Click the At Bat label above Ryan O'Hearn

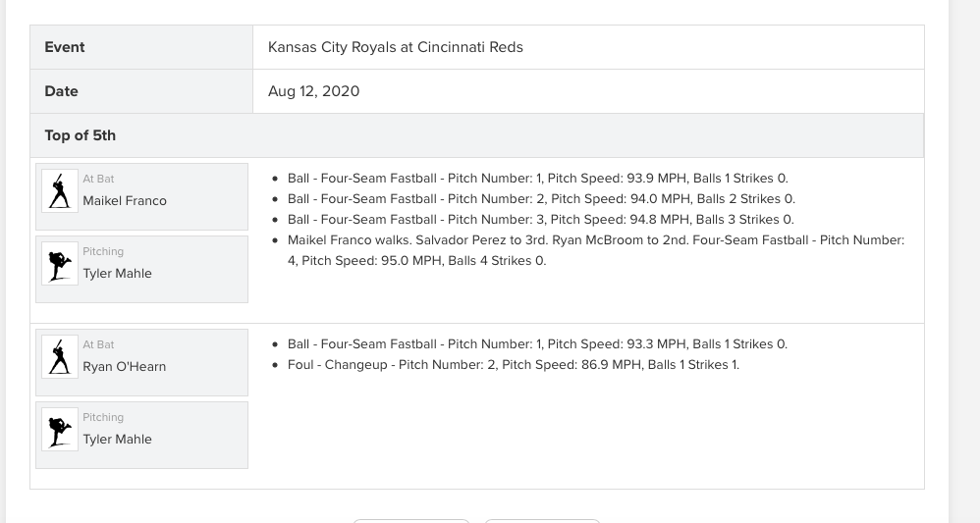point(98,345)
